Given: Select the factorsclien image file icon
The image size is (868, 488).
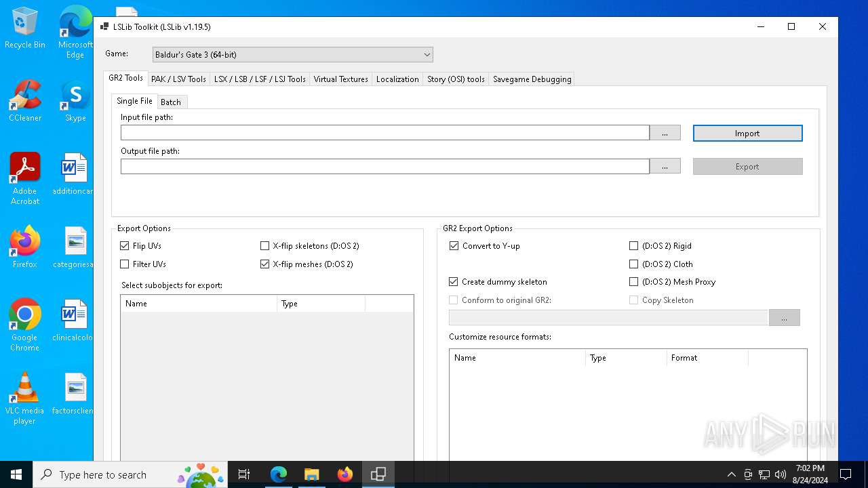Looking at the screenshot, I should tap(73, 394).
